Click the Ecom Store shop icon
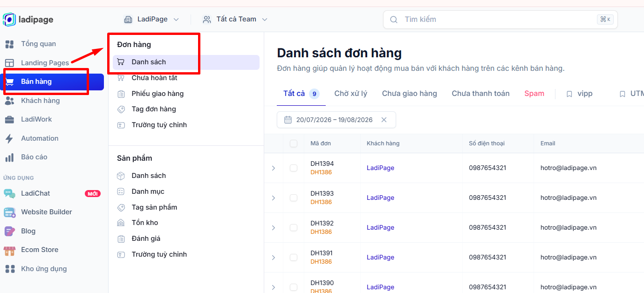This screenshot has height=293, width=644. (x=9, y=250)
